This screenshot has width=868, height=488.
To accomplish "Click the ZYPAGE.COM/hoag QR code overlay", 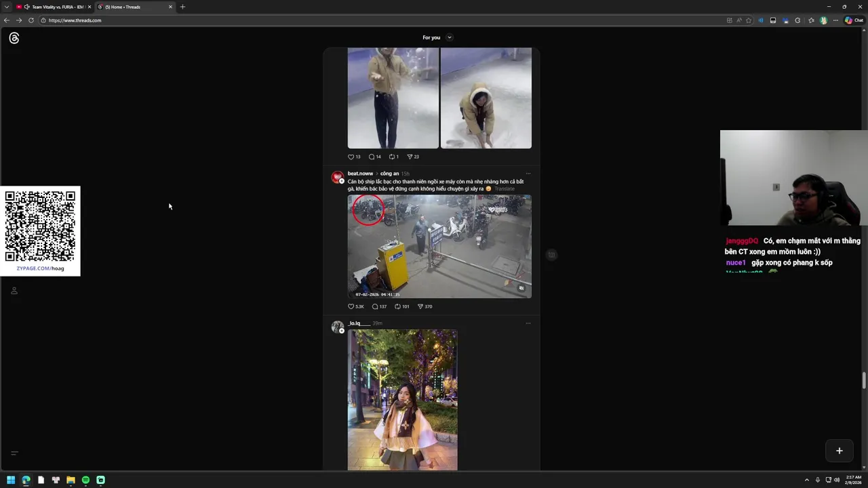I will [x=40, y=231].
